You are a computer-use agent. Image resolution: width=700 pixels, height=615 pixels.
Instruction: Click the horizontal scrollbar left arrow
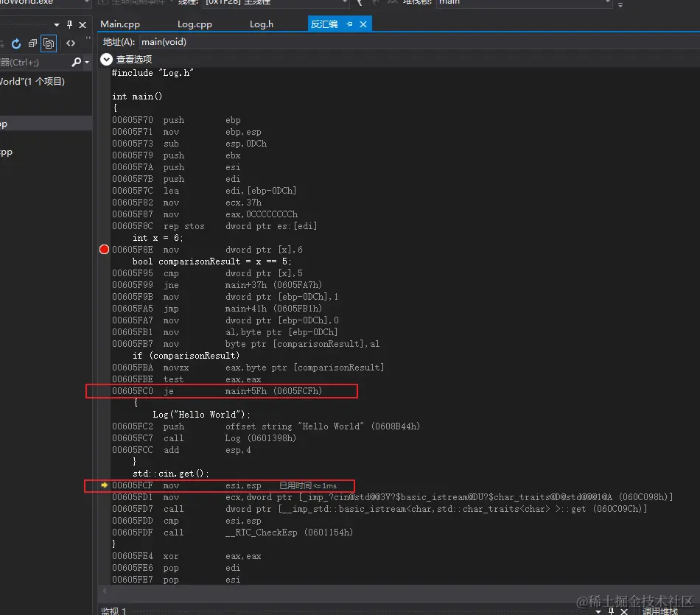tap(105, 591)
